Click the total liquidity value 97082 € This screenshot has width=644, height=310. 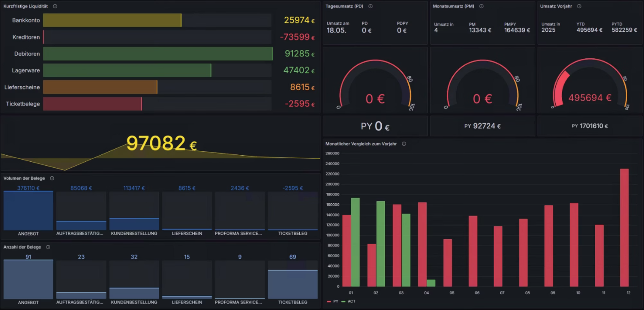point(161,143)
